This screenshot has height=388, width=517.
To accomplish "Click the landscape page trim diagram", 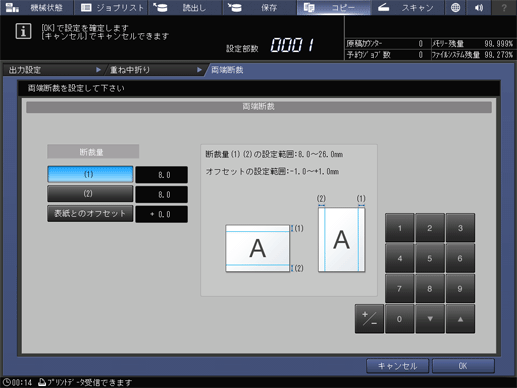I will click(258, 248).
